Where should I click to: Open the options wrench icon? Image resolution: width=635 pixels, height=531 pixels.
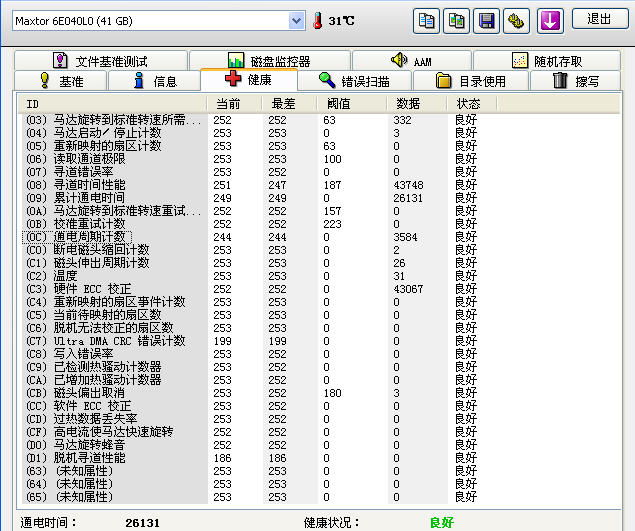pyautogui.click(x=516, y=20)
